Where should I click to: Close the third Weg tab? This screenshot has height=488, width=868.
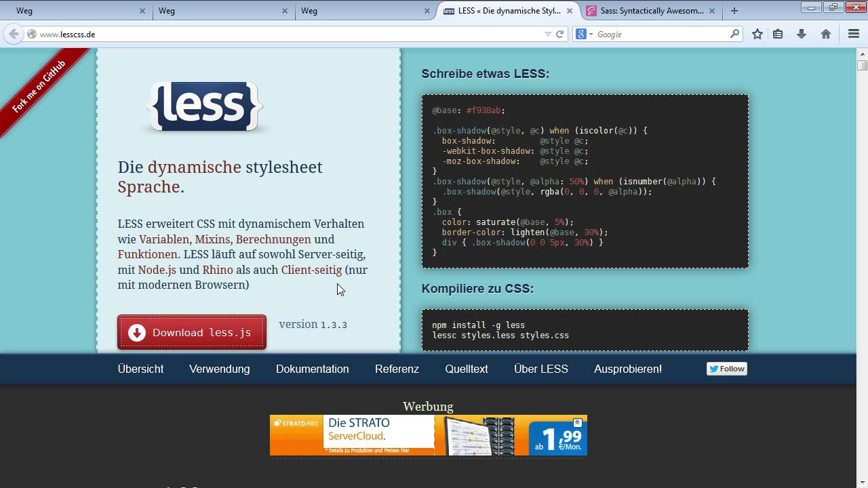[427, 11]
